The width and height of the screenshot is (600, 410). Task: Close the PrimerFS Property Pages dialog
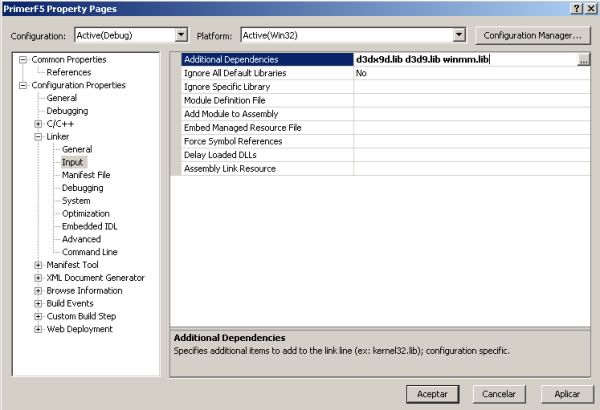(590, 8)
